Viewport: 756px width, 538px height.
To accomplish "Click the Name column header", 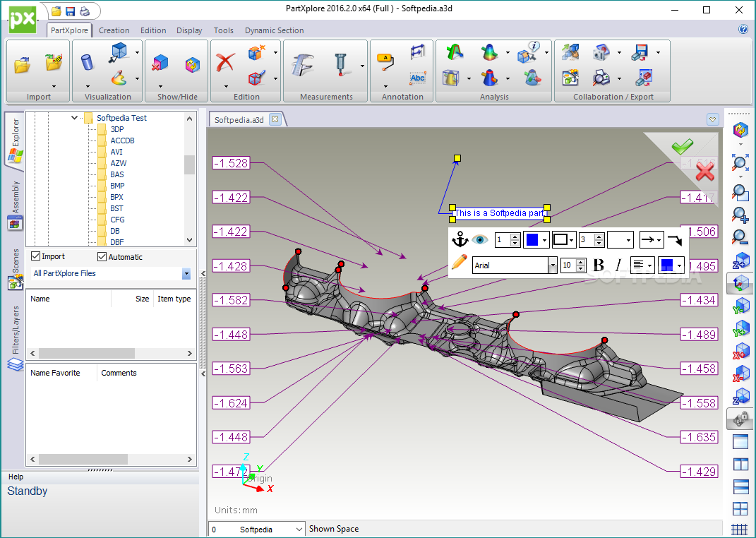I will [40, 299].
